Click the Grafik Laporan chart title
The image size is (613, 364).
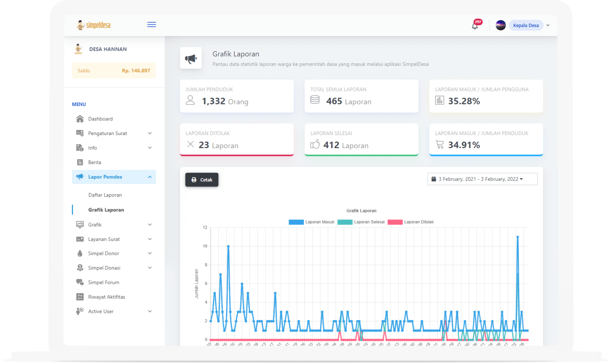tap(361, 211)
